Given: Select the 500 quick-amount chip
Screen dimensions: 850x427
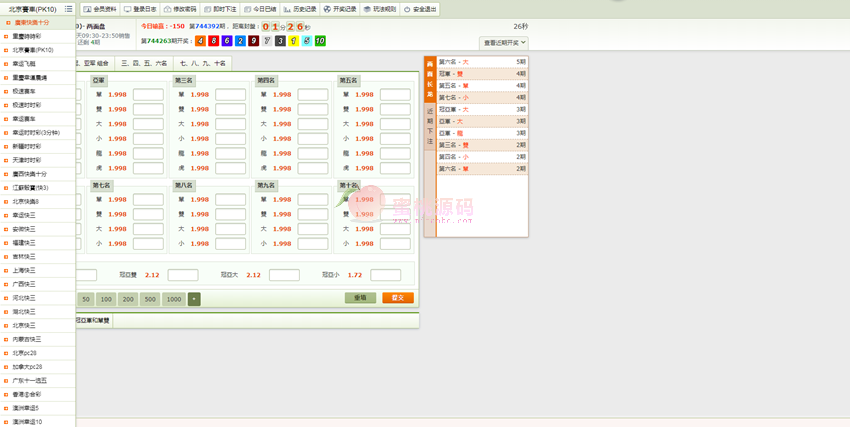Looking at the screenshot, I should coord(150,299).
